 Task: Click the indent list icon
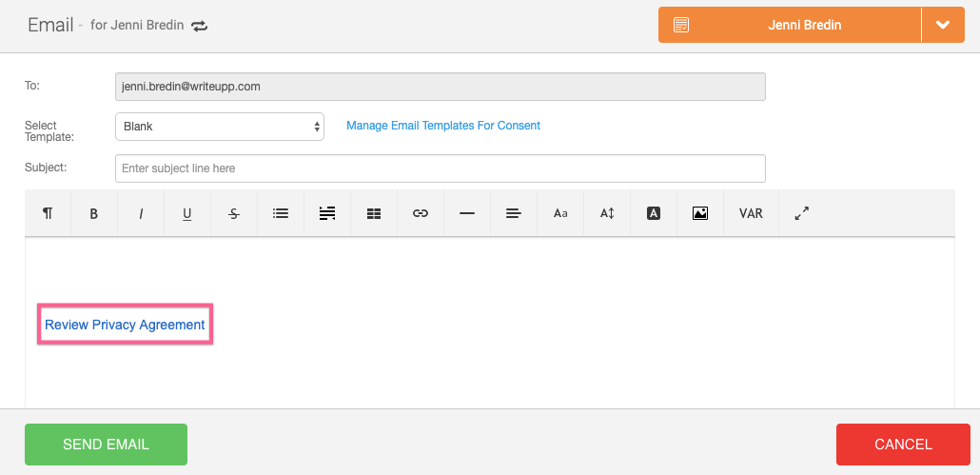point(327,213)
